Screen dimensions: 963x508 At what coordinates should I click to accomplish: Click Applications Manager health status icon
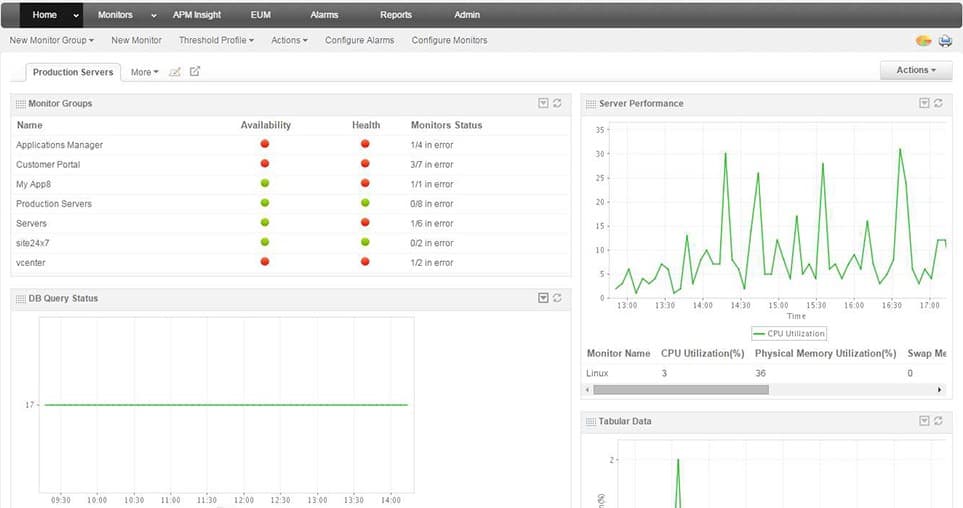click(365, 144)
